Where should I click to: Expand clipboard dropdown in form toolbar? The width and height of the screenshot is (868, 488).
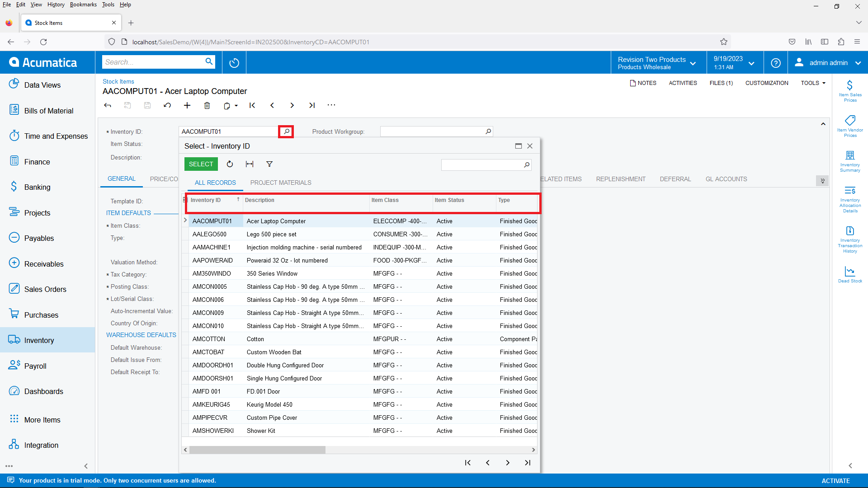(x=236, y=106)
